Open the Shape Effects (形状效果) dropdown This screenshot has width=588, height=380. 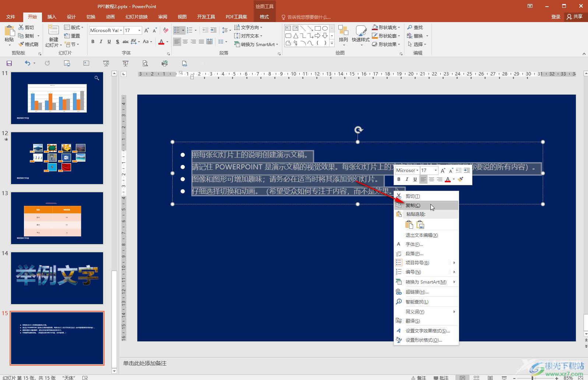tap(386, 44)
